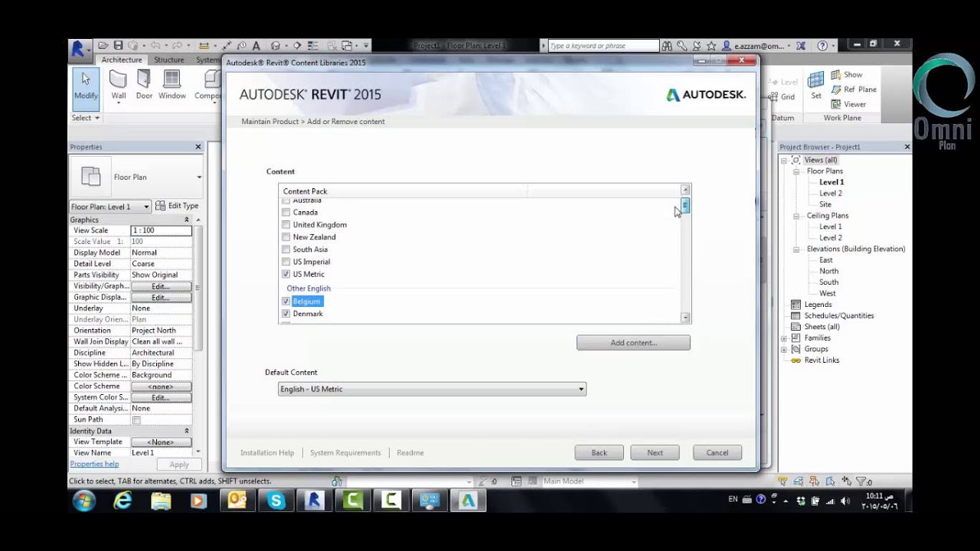980x551 pixels.
Task: Click the Set work plane icon
Action: tap(816, 85)
